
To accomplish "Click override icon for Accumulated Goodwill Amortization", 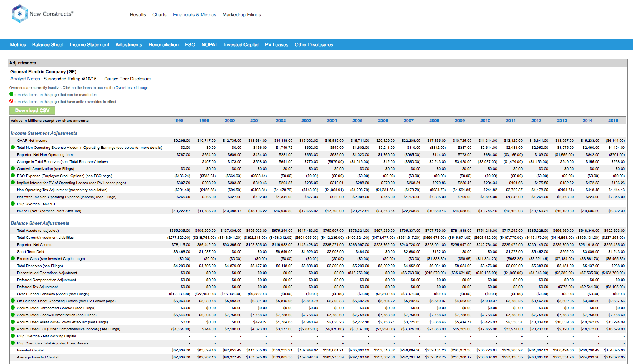I will 13,315.
